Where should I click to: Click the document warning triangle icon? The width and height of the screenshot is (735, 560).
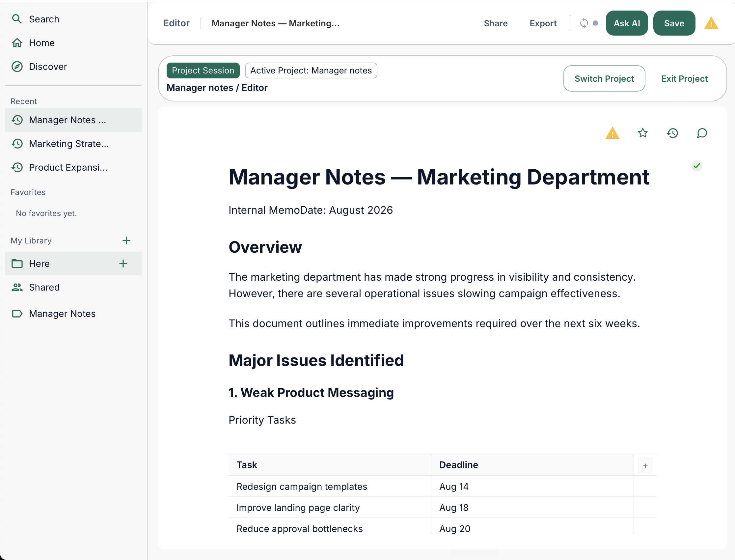click(x=612, y=133)
